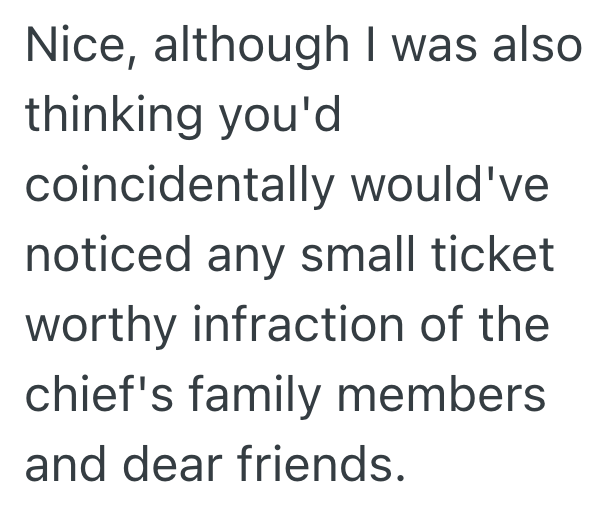Screen dimensions: 604x512
Task: Click on the word "noticed"
Action: [110, 257]
